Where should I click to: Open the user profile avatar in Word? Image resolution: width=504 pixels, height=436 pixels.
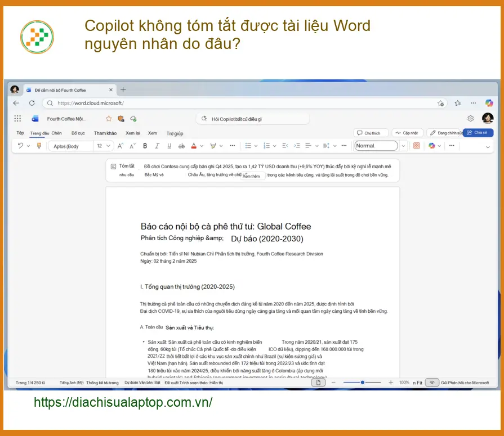click(488, 118)
